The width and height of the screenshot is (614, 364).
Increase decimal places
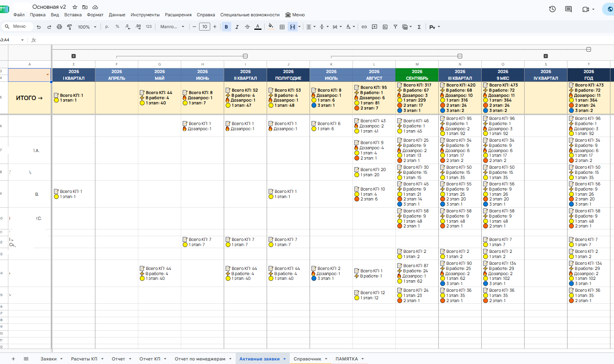click(138, 27)
